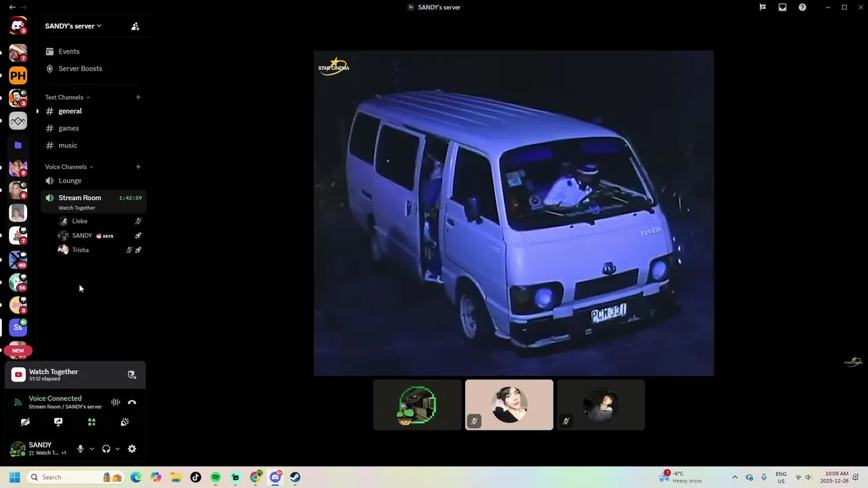
Task: Collapse the Voice Channels category
Action: 69,167
